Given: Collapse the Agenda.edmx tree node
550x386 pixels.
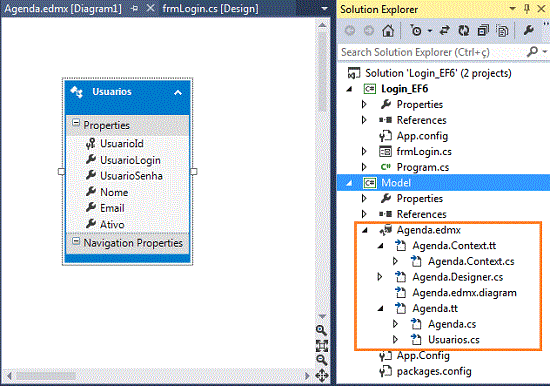Looking at the screenshot, I should point(365,230).
